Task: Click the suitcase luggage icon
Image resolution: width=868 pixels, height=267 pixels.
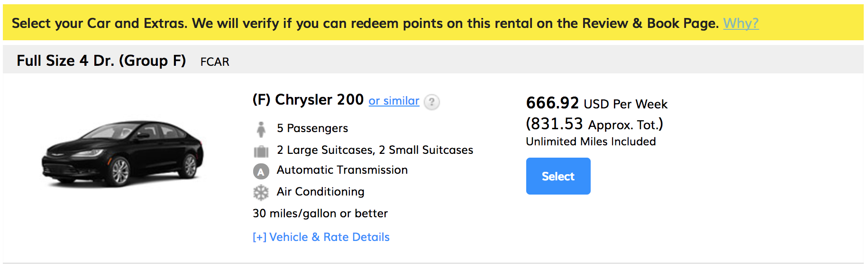Action: pos(261,151)
